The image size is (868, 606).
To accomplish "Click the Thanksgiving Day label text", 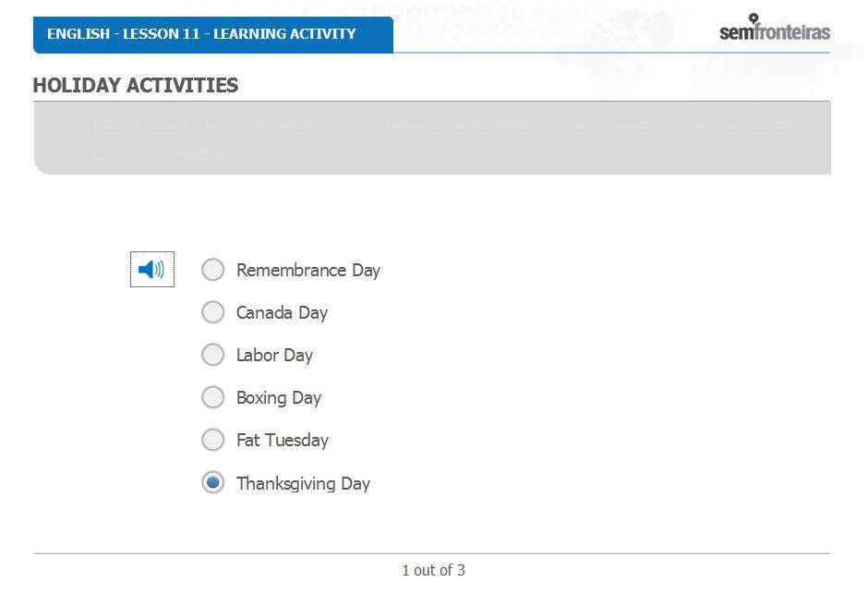I will coord(304,483).
